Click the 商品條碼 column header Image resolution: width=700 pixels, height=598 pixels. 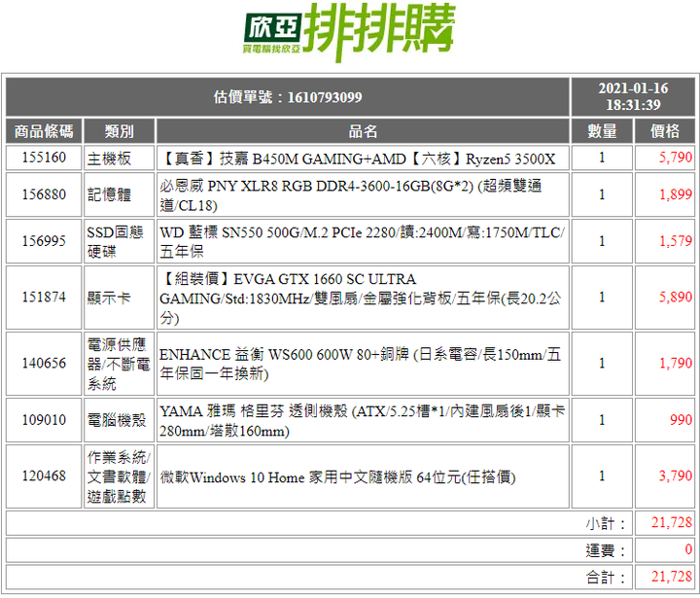click(x=44, y=131)
